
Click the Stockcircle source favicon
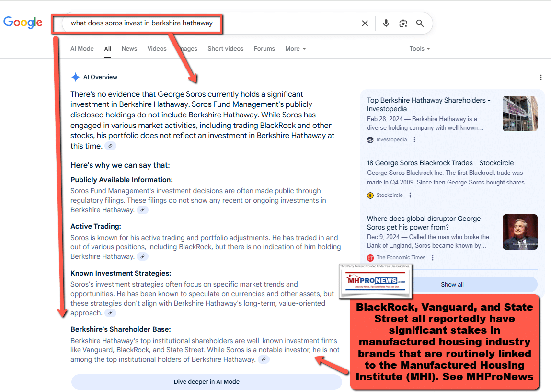coord(370,195)
